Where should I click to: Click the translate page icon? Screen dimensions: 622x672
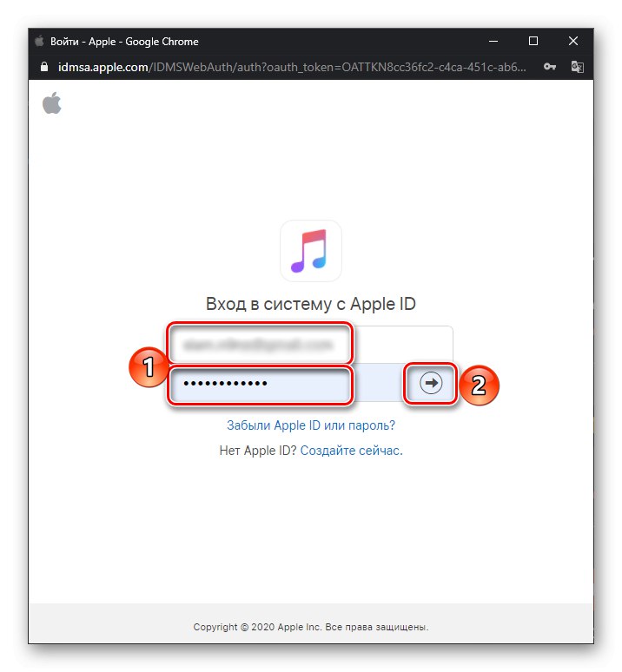click(x=577, y=67)
